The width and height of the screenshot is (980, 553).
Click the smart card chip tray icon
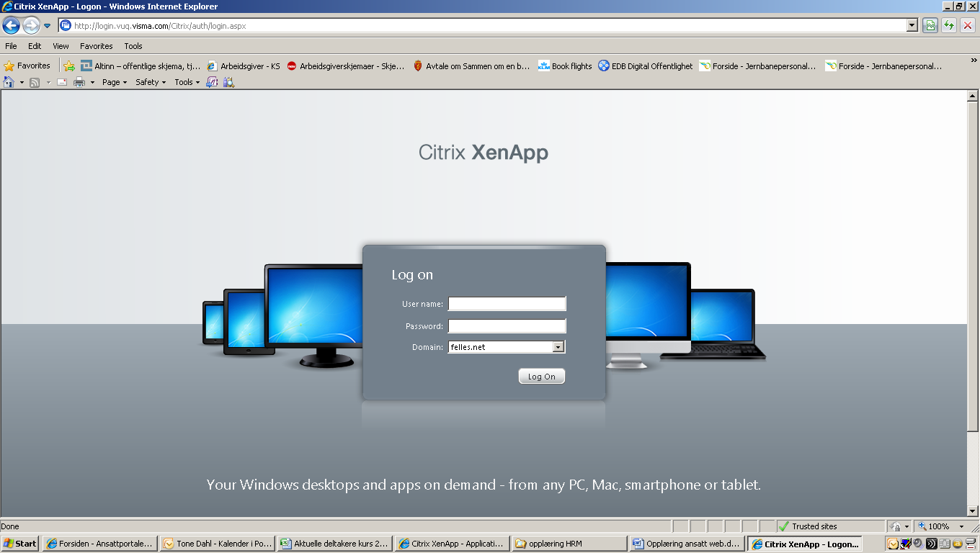pyautogui.click(x=944, y=544)
